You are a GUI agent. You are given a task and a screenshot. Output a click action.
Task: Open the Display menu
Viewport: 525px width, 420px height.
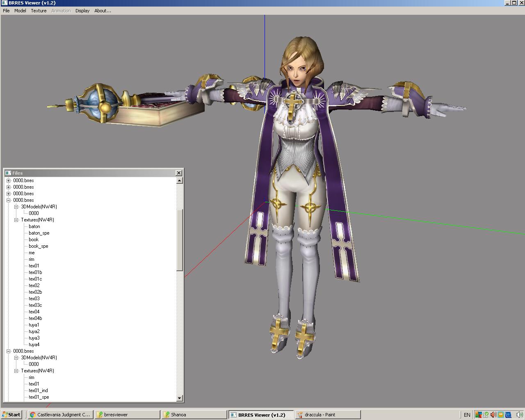click(82, 11)
